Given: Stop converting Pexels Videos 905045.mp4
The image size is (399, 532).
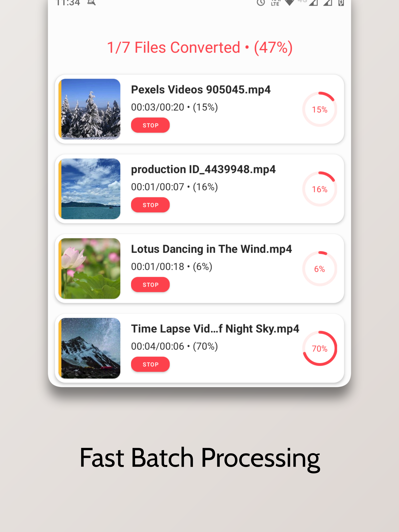Looking at the screenshot, I should [150, 125].
